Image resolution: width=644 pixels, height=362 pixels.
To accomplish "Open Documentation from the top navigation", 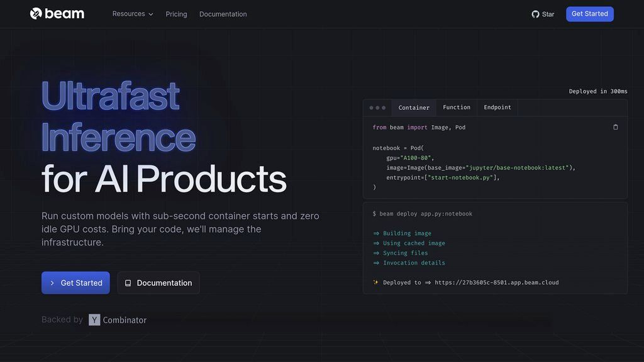I will 223,14.
